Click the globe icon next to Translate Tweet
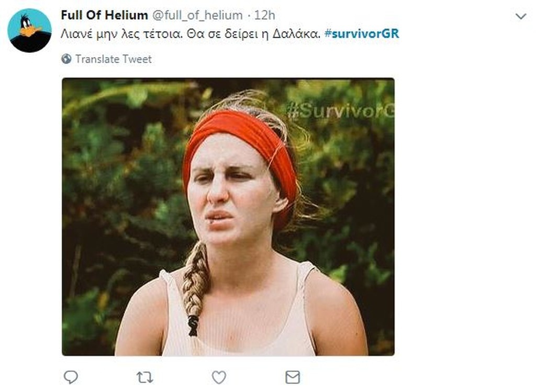Screen dimensions: 536x392 [66, 59]
